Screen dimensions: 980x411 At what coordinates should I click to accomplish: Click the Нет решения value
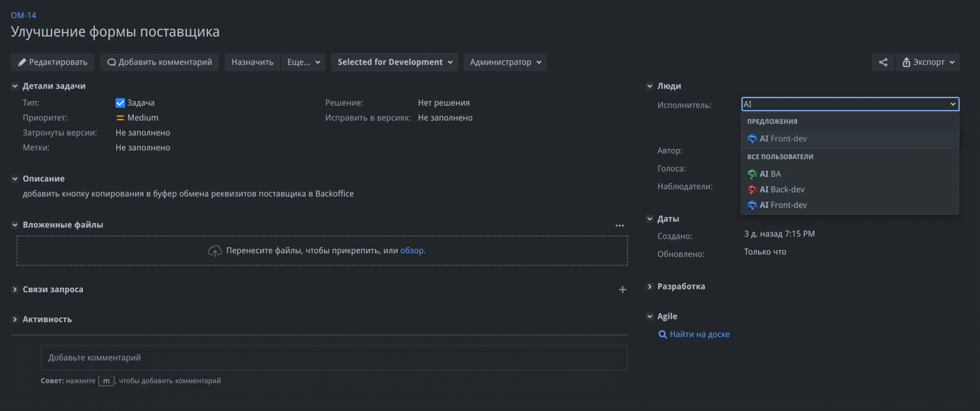coord(444,102)
